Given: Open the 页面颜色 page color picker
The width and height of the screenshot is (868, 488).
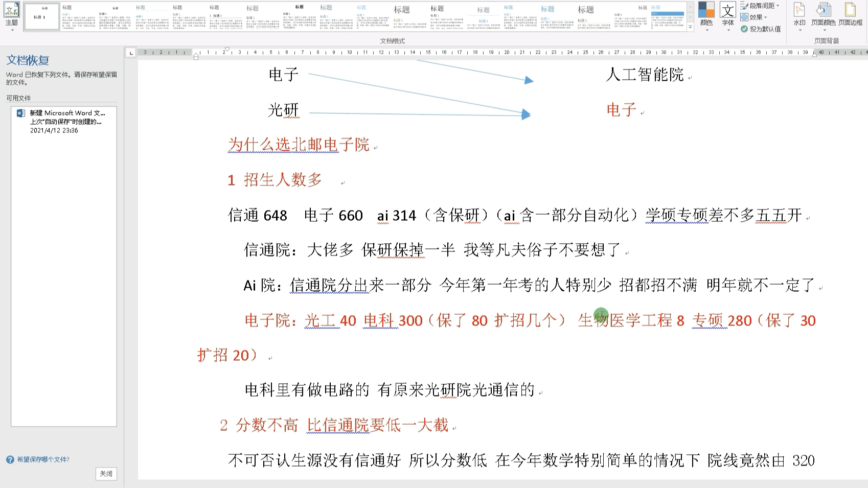Looking at the screenshot, I should 823,17.
